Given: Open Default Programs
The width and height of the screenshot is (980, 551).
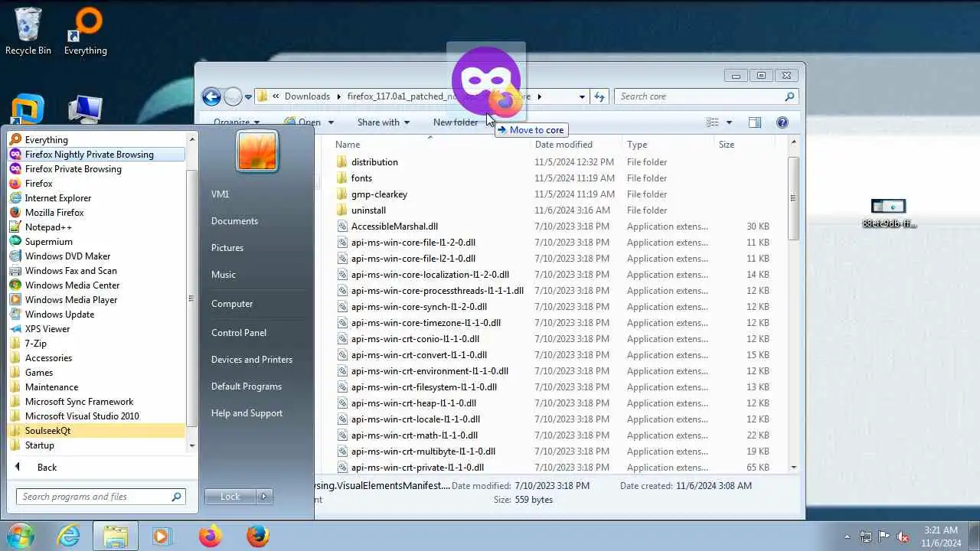Looking at the screenshot, I should pos(247,386).
